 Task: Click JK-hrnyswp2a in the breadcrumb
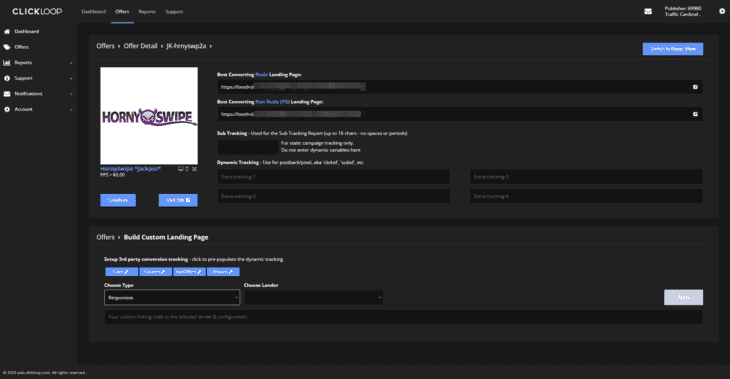pyautogui.click(x=186, y=46)
